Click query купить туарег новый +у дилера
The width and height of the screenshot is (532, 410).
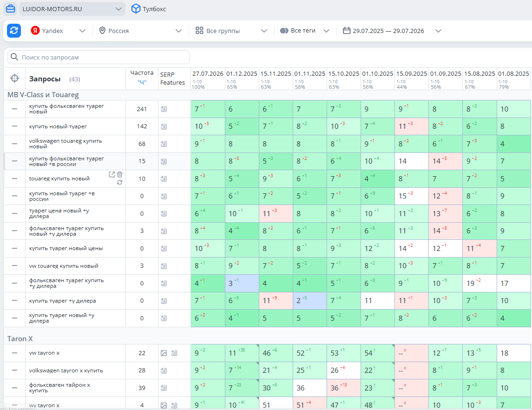click(62, 318)
